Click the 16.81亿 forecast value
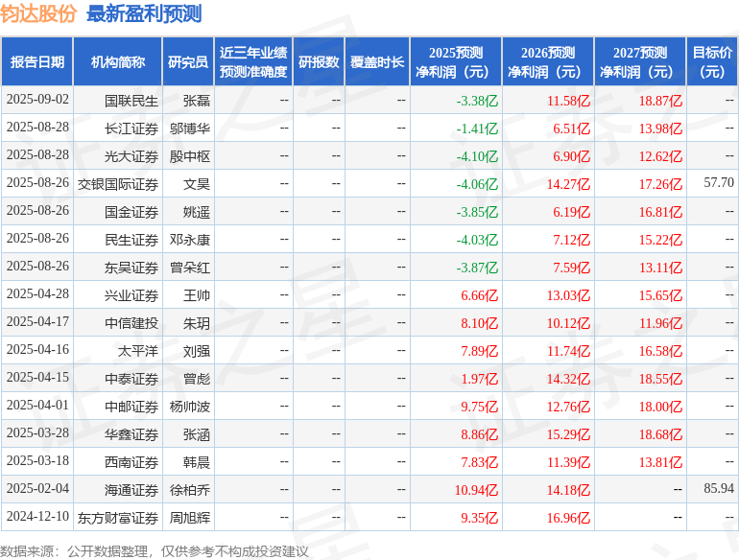 [x=660, y=212]
